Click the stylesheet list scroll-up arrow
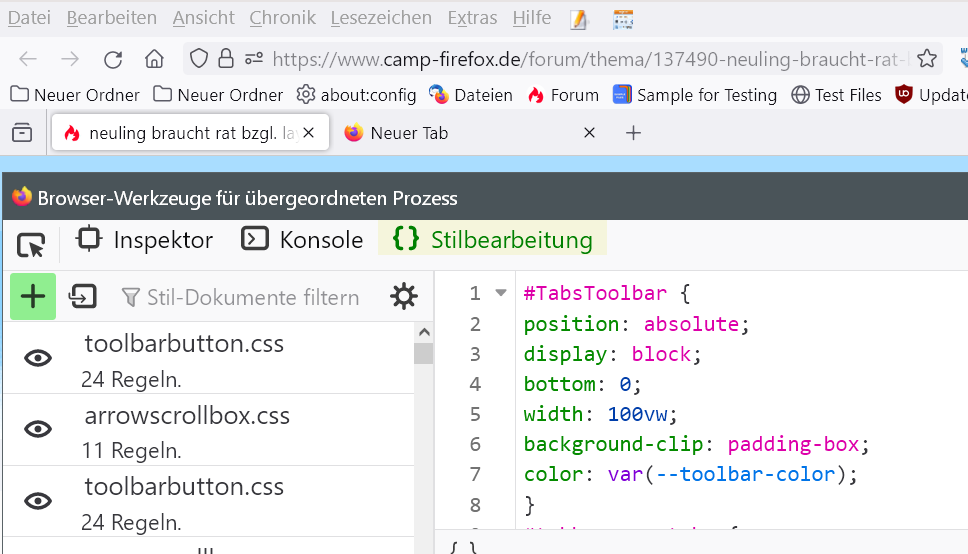 [424, 333]
